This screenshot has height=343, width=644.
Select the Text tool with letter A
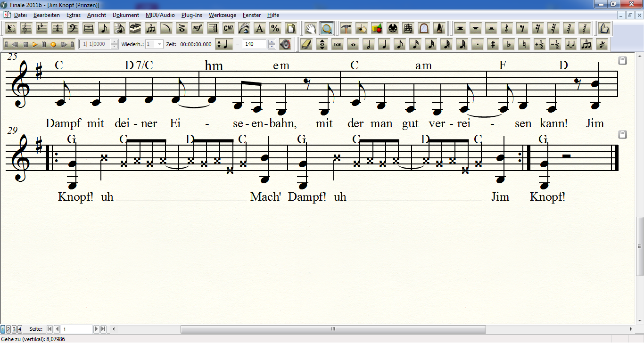click(x=259, y=28)
